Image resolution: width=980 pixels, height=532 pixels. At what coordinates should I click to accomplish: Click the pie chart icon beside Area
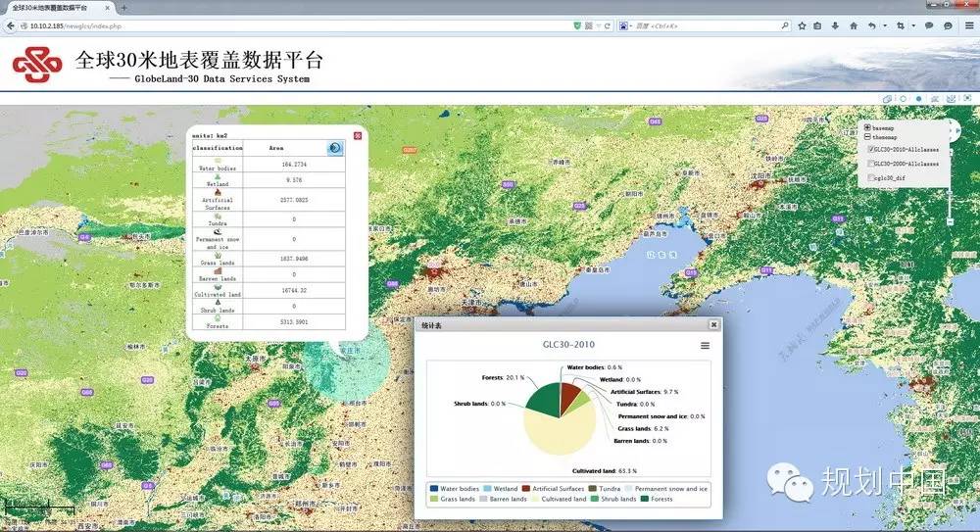[335, 148]
